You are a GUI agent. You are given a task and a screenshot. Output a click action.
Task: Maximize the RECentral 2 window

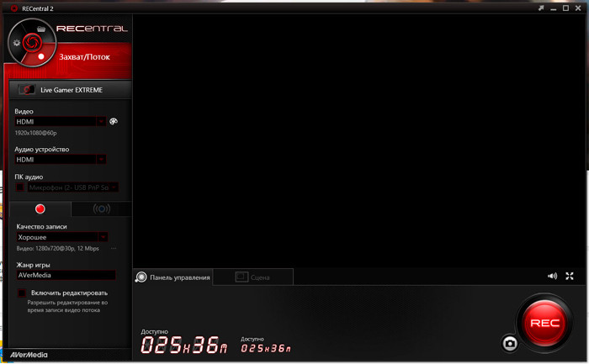[x=565, y=8]
